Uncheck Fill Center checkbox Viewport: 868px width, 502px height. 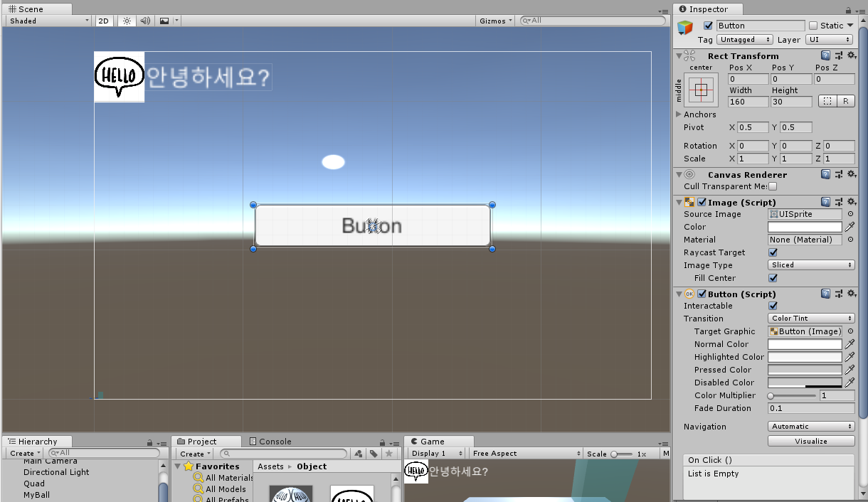coord(773,278)
